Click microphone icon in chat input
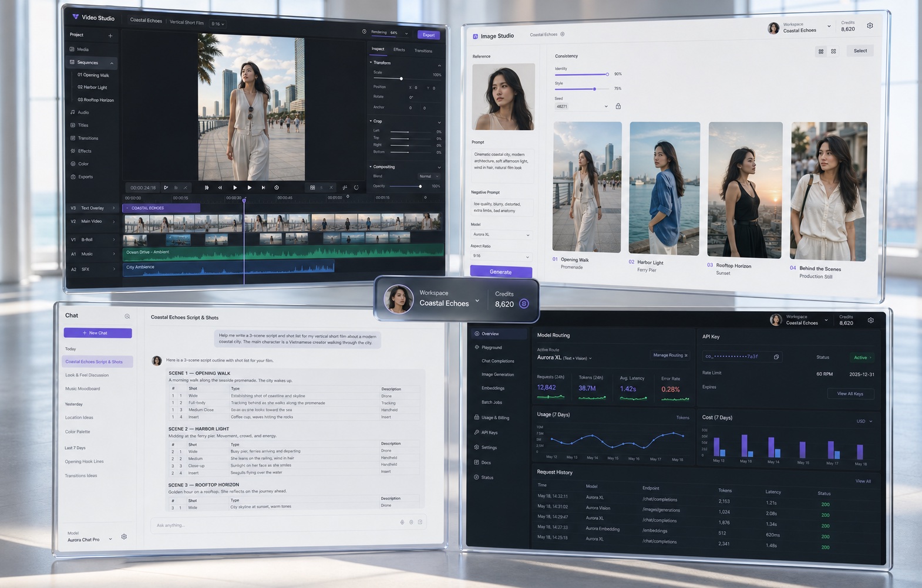Viewport: 922px width, 588px height. [402, 522]
